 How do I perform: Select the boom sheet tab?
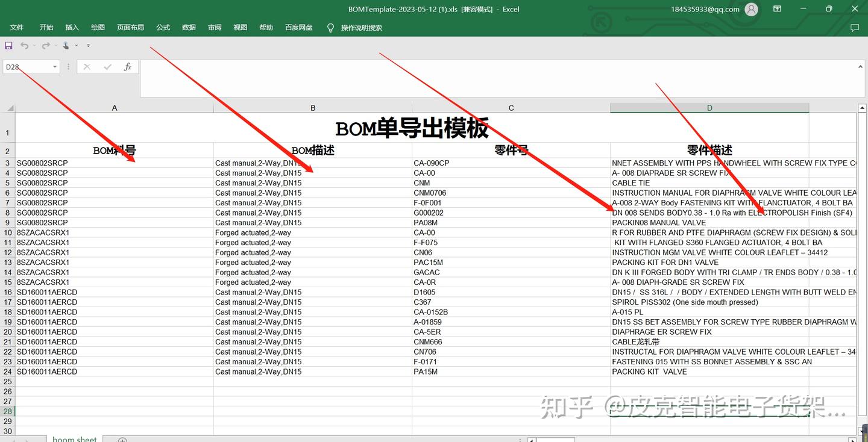coord(74,439)
